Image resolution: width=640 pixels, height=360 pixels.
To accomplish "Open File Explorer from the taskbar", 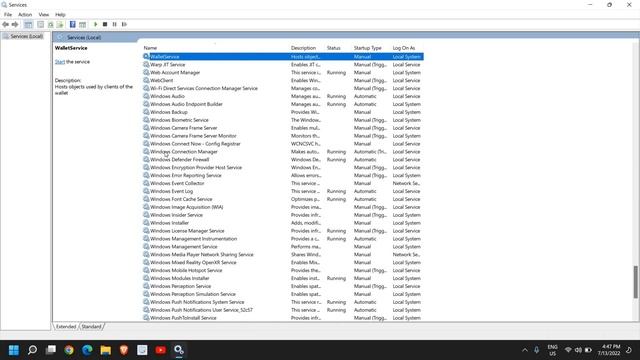I will [x=106, y=350].
